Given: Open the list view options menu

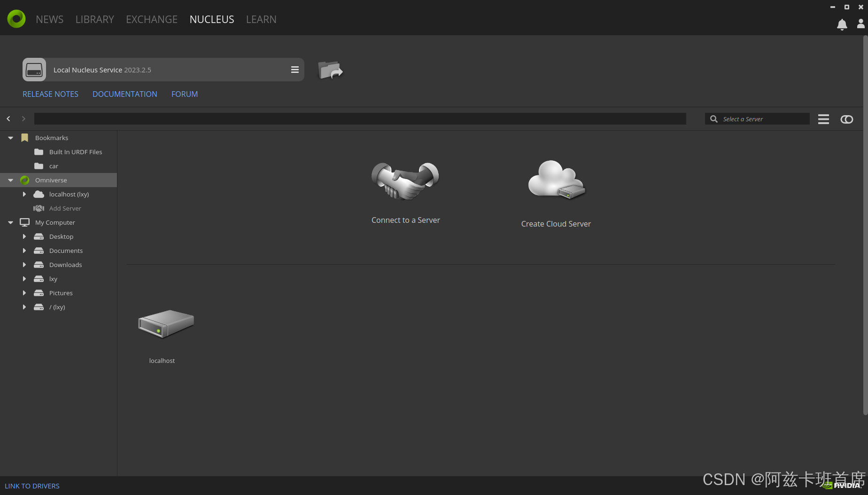Looking at the screenshot, I should [823, 119].
